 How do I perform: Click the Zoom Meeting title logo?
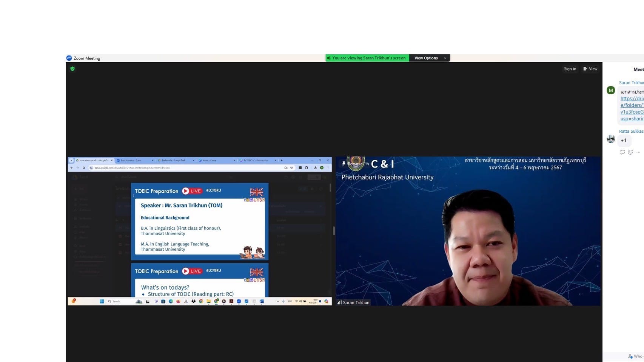pos(69,58)
